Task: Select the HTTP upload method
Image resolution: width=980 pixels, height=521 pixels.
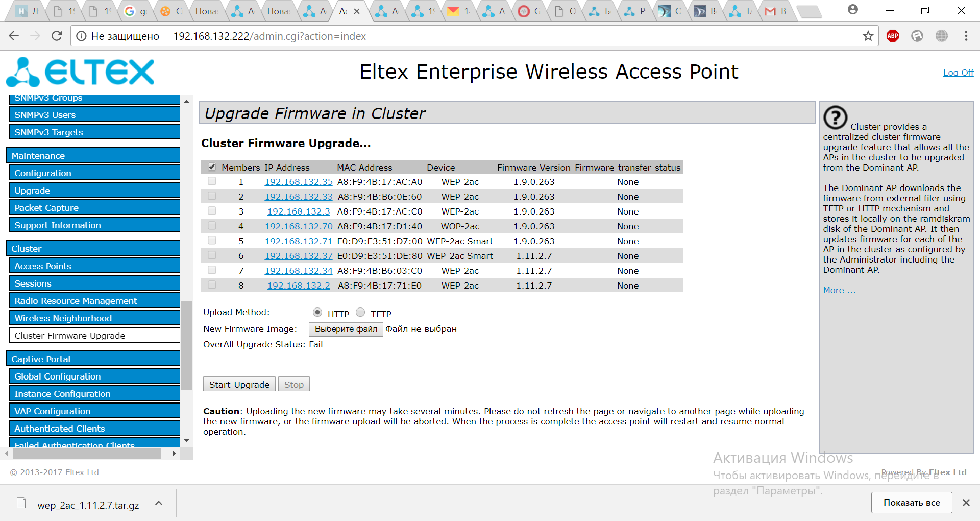Action: (x=317, y=312)
